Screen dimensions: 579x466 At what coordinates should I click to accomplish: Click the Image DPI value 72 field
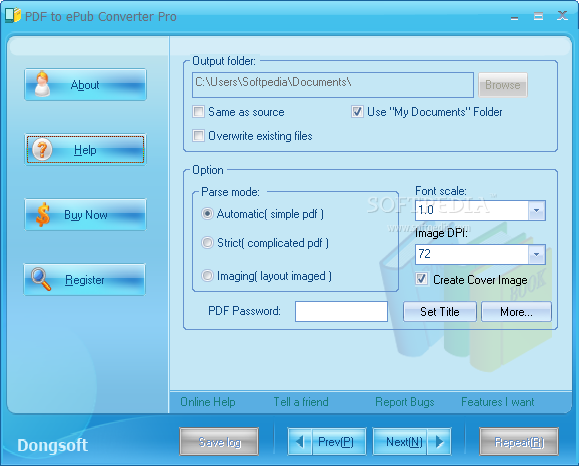coord(472,254)
